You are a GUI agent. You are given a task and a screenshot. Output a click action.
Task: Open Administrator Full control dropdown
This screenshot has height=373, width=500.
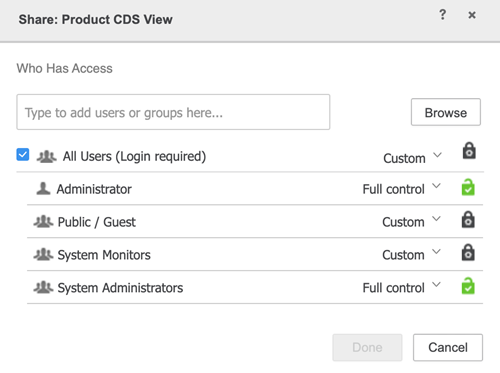point(402,189)
